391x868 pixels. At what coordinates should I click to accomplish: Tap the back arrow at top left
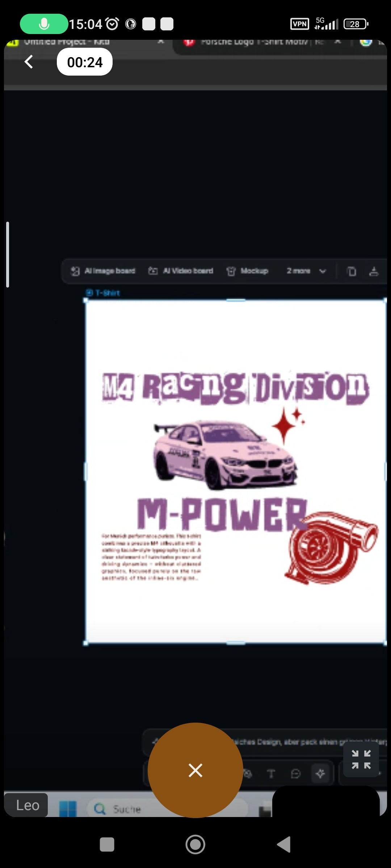click(x=29, y=62)
